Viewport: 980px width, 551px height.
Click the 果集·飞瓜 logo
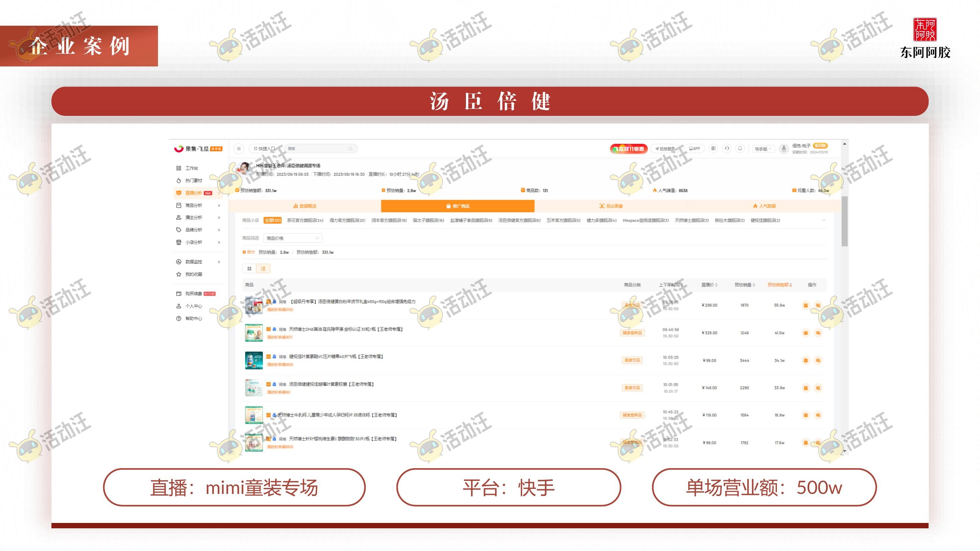198,149
